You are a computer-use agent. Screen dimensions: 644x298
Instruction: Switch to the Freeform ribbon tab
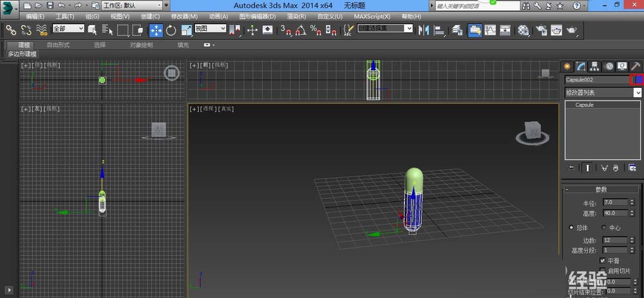tap(58, 45)
